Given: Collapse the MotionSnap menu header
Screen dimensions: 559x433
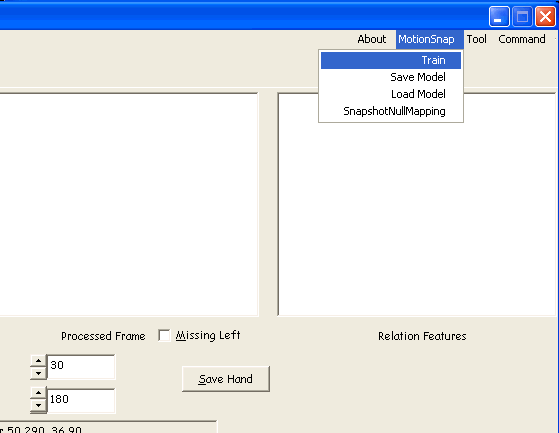Looking at the screenshot, I should click(x=426, y=39).
